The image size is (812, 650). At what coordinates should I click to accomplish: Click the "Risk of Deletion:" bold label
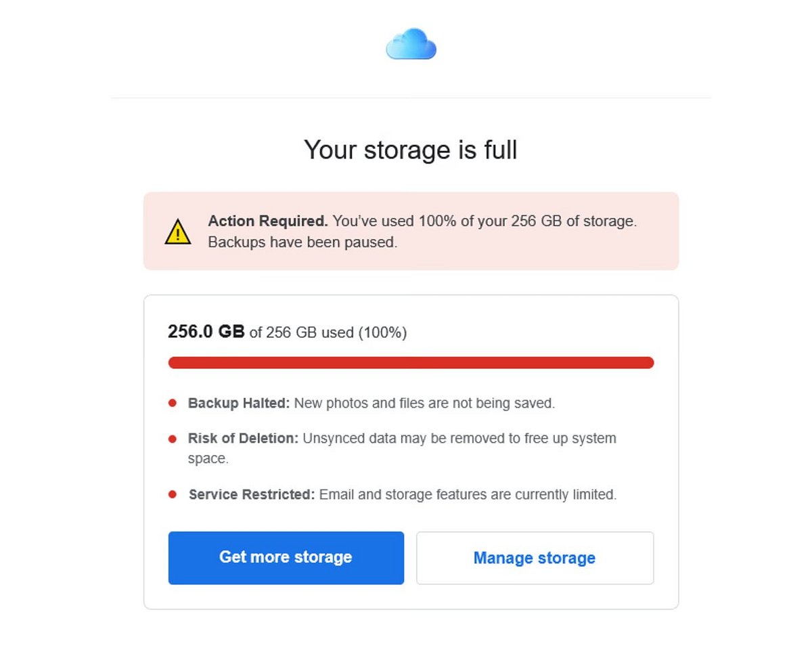coord(243,439)
